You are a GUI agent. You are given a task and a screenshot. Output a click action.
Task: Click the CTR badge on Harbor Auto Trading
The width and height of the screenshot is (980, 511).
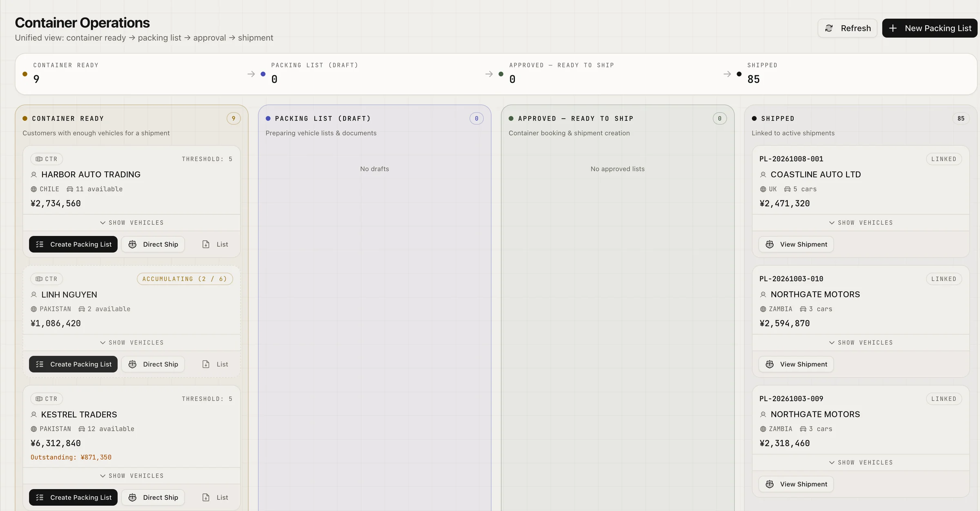pyautogui.click(x=47, y=159)
